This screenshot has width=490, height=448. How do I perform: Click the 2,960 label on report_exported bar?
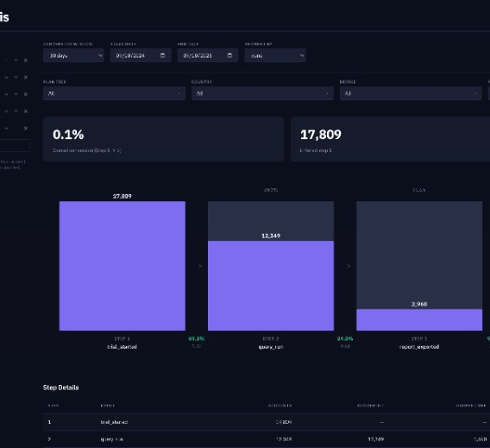pos(419,304)
